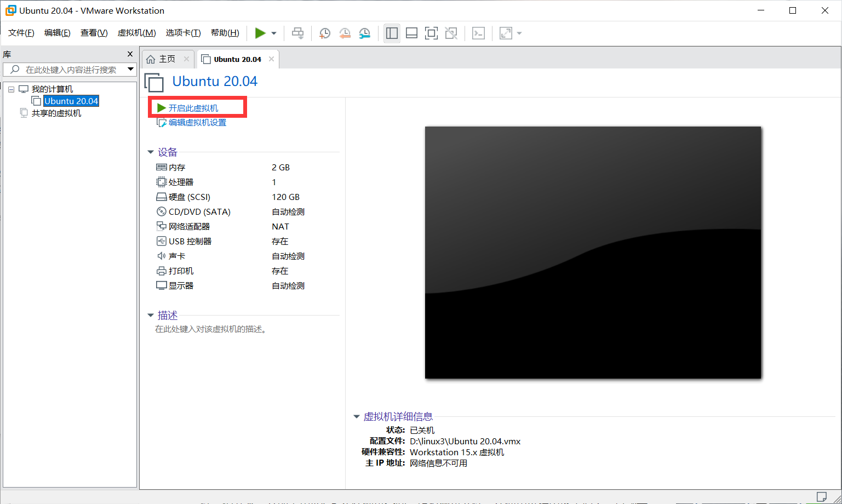This screenshot has height=504, width=842.
Task: Select 我的计算机 in the library tree
Action: tap(52, 89)
